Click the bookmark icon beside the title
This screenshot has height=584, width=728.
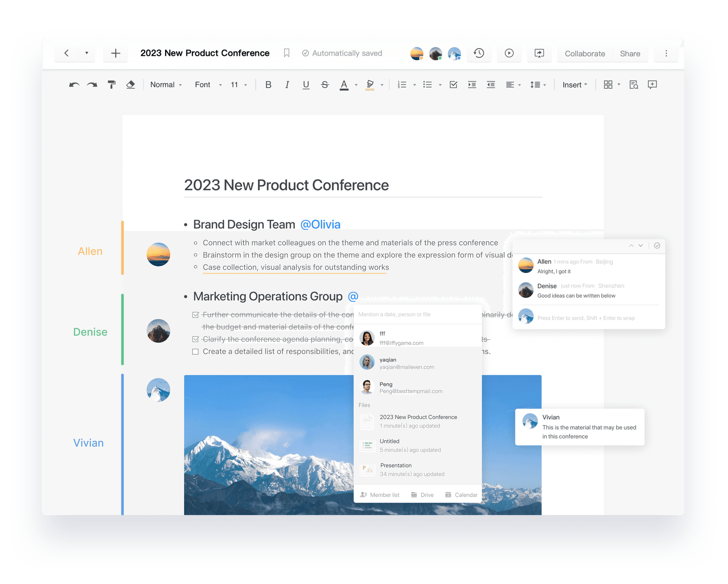pyautogui.click(x=287, y=53)
